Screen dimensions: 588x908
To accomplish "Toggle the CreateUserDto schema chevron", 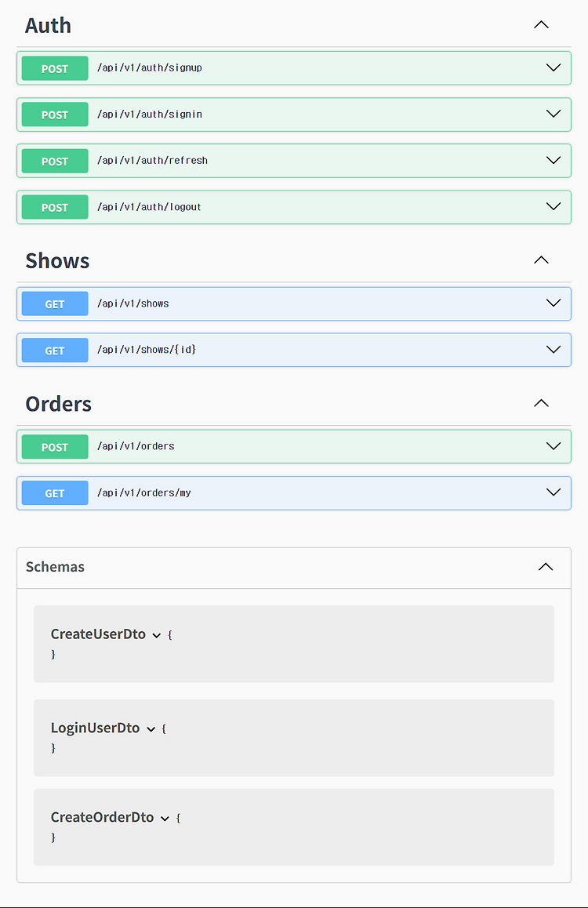I will coord(156,635).
